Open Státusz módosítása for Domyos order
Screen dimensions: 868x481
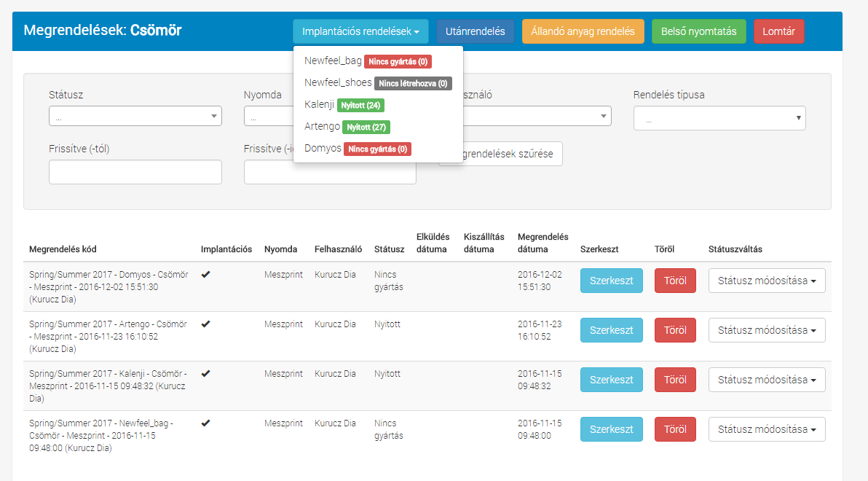[766, 281]
